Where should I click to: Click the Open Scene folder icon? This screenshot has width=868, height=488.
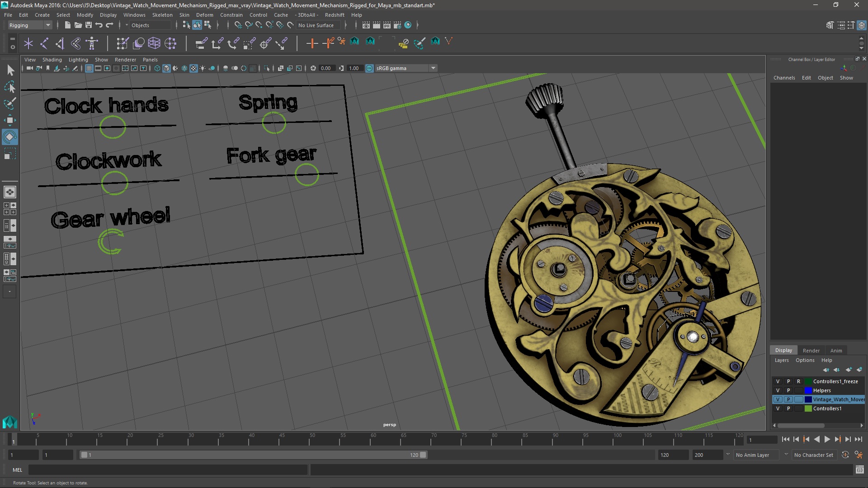78,25
